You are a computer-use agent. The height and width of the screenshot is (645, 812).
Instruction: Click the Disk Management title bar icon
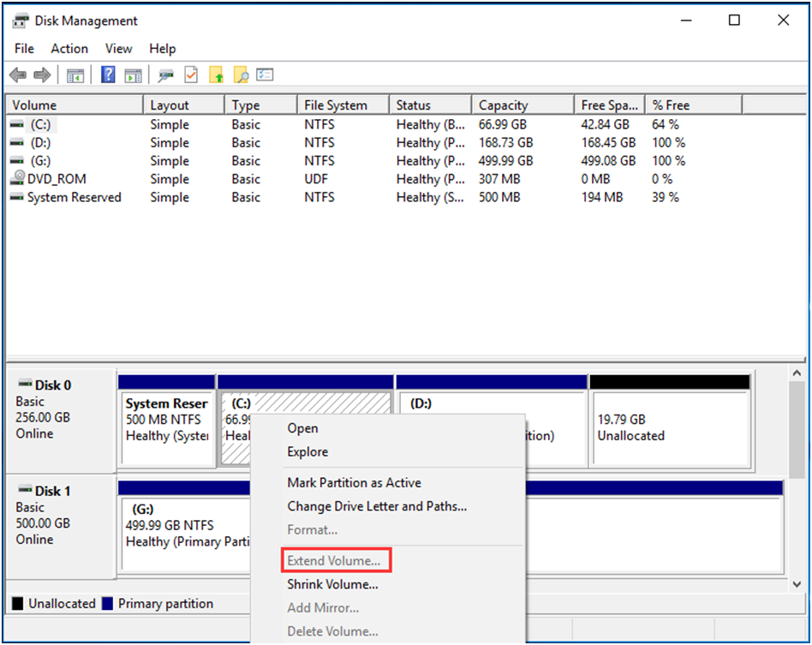point(21,21)
